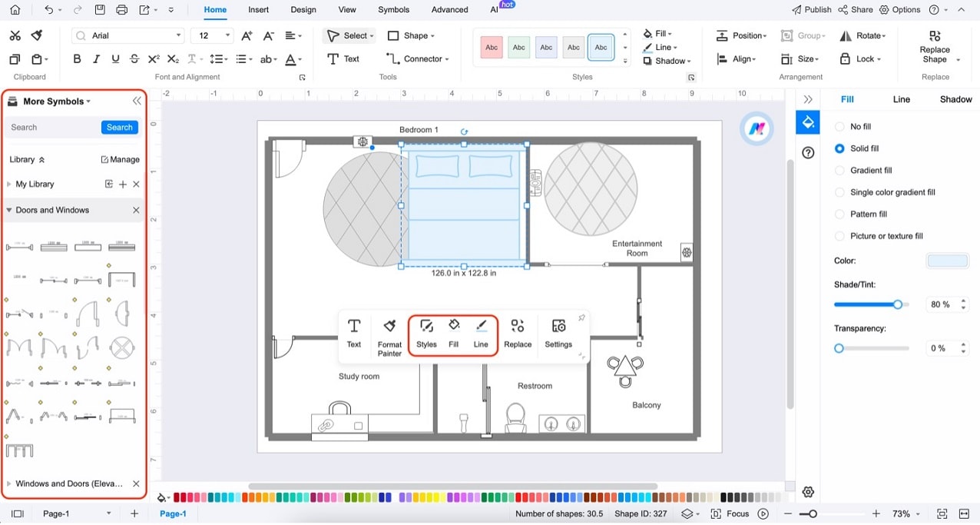Viewport: 980px width, 525px height.
Task: Click the Replace Shape icon
Action: tap(935, 36)
